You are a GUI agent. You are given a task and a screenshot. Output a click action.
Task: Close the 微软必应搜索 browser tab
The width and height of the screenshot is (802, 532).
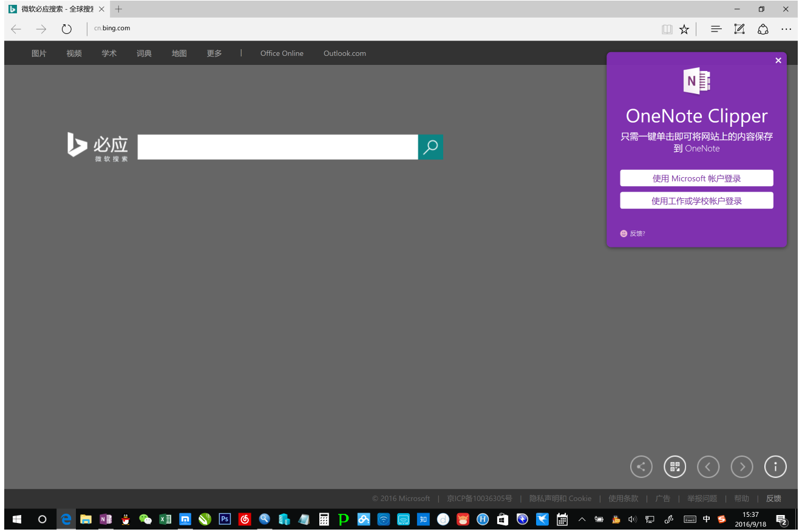point(101,9)
